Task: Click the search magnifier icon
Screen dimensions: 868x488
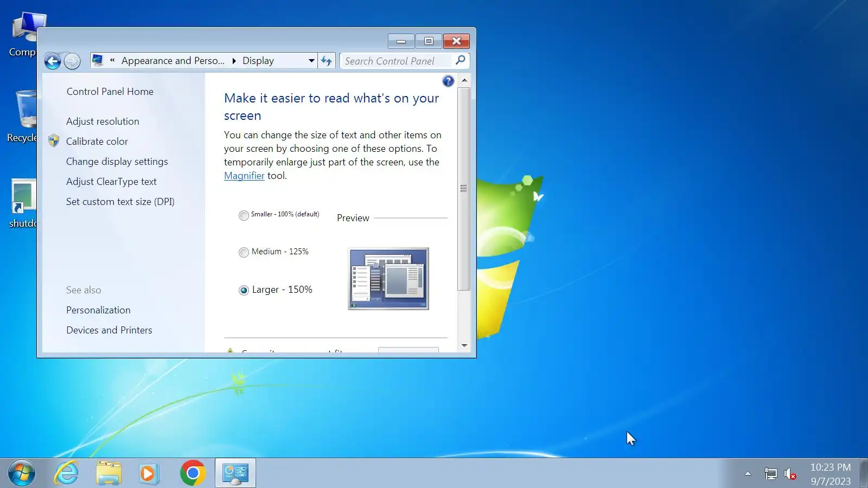Action: (x=460, y=60)
